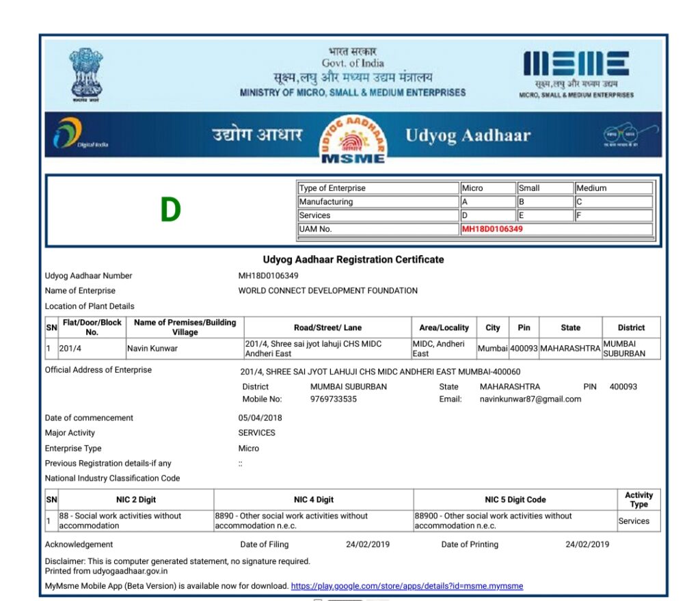700x601 pixels.
Task: Click the circular Udyog Aadhaar MSME badge
Action: pos(353,137)
